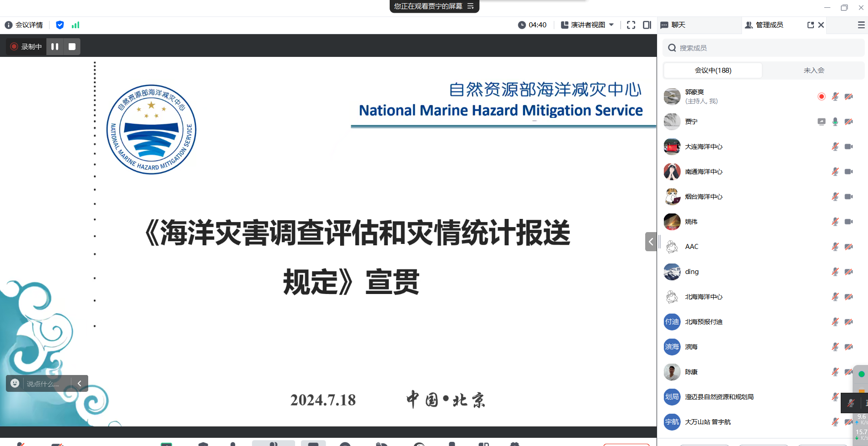Click microphone icon for 大万山站 曾宇航

click(x=835, y=422)
